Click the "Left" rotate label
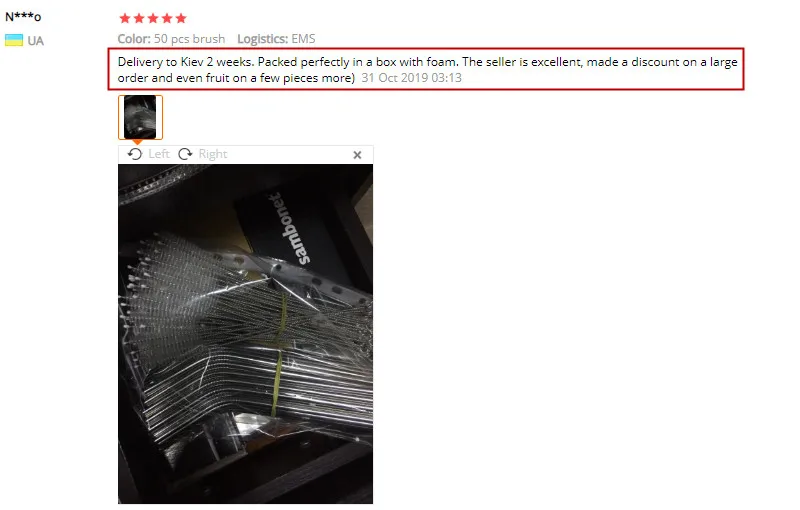 tap(159, 154)
